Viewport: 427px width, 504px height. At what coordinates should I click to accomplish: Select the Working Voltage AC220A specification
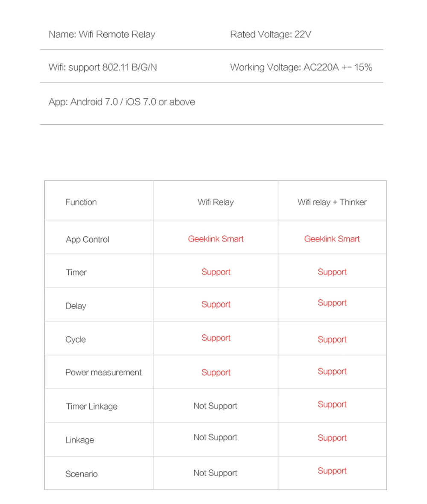(301, 67)
